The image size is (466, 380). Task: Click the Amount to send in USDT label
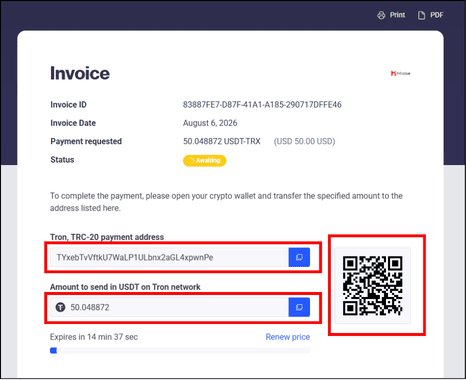pyautogui.click(x=125, y=287)
